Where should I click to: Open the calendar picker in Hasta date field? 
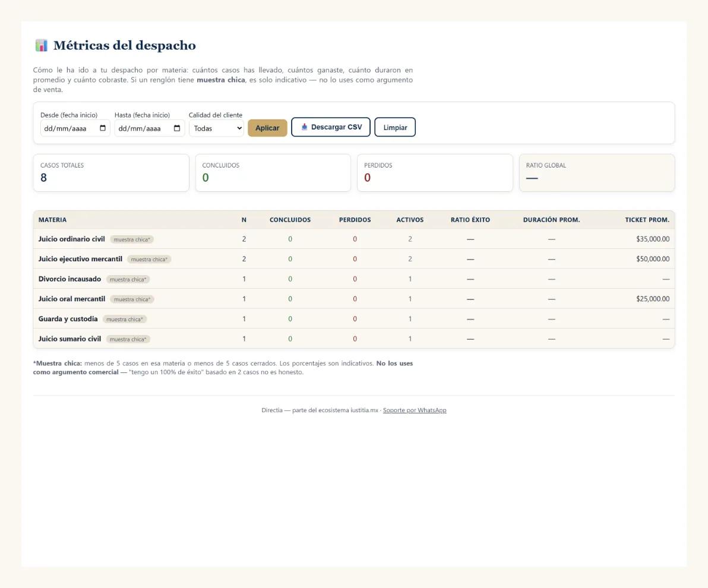click(177, 128)
